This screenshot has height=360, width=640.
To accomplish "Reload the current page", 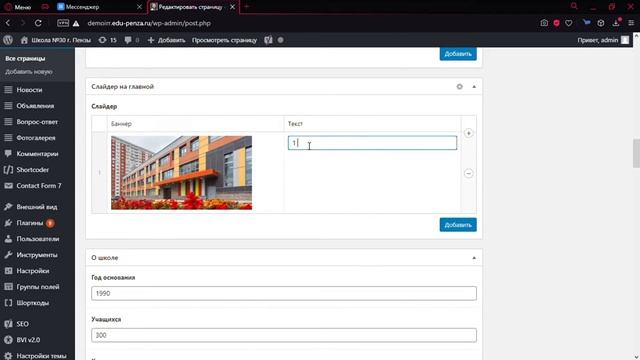I will tap(38, 23).
